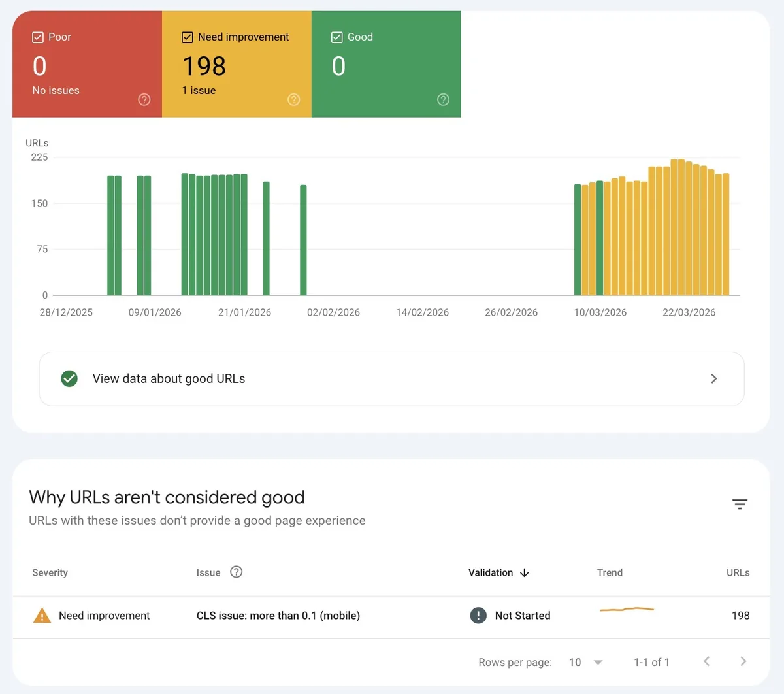Screen dimensions: 784x694
Task: Click the Need improvement warning triangle icon
Action: click(42, 615)
